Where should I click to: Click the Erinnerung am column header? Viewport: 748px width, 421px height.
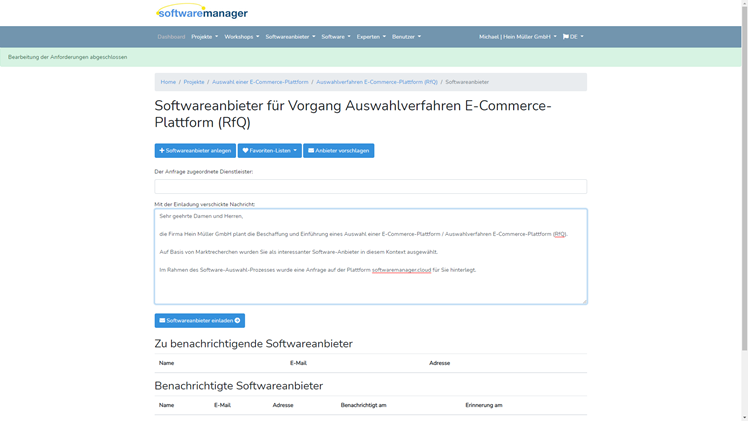pyautogui.click(x=484, y=405)
